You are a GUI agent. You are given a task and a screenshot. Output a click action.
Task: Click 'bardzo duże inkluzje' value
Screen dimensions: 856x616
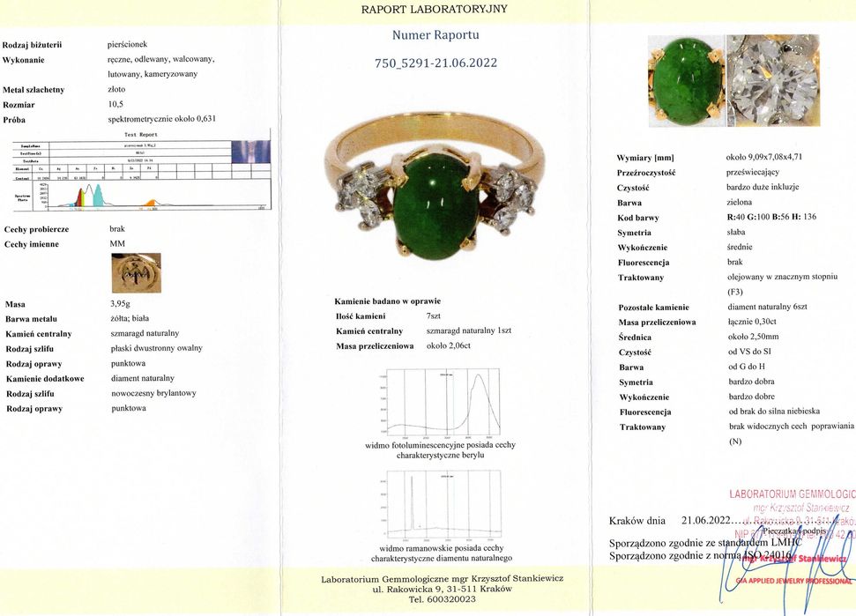pos(763,187)
